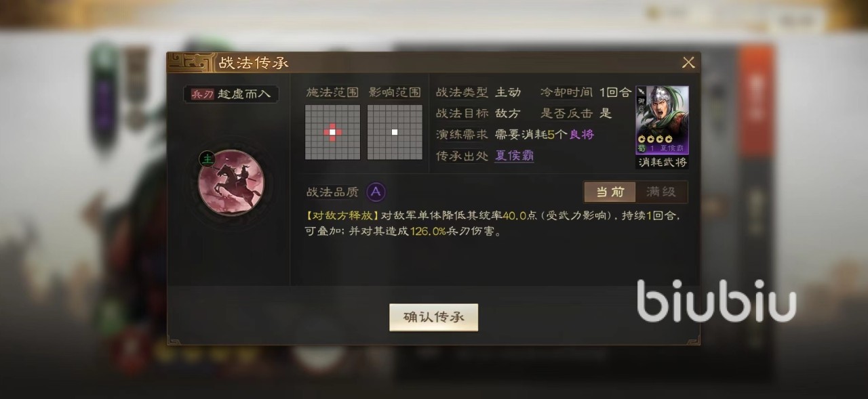868x399 pixels.
Task: Click the biubiu watermark logo
Action: pyautogui.click(x=716, y=300)
